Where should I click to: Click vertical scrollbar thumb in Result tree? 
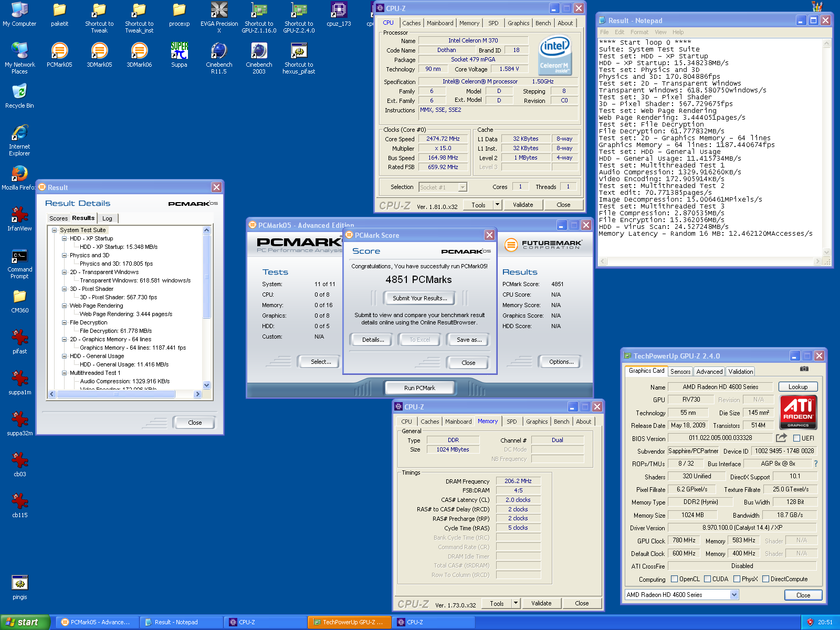206,276
